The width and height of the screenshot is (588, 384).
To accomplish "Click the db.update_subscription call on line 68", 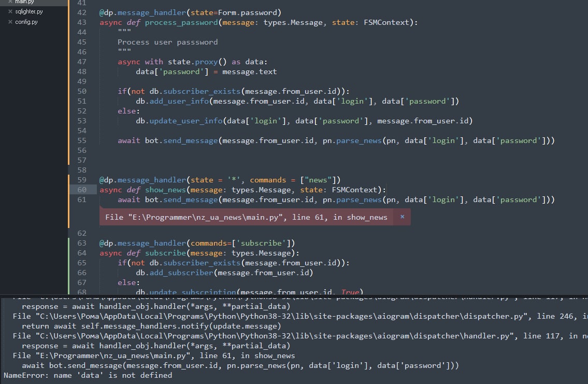I will click(249, 291).
